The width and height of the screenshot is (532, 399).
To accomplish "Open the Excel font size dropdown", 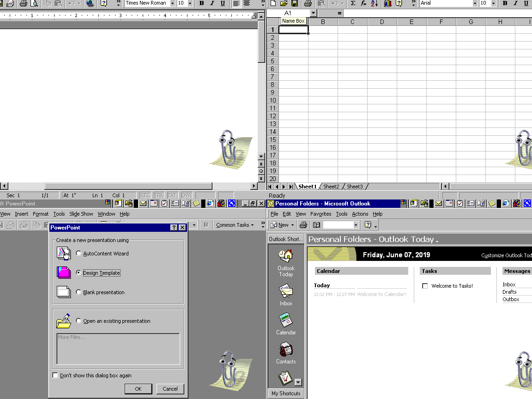I will coord(493,3).
